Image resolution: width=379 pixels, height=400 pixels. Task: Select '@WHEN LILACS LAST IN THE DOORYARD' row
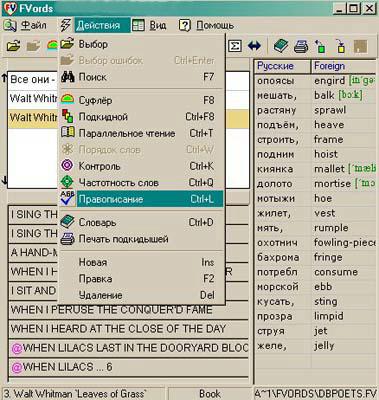(x=128, y=348)
